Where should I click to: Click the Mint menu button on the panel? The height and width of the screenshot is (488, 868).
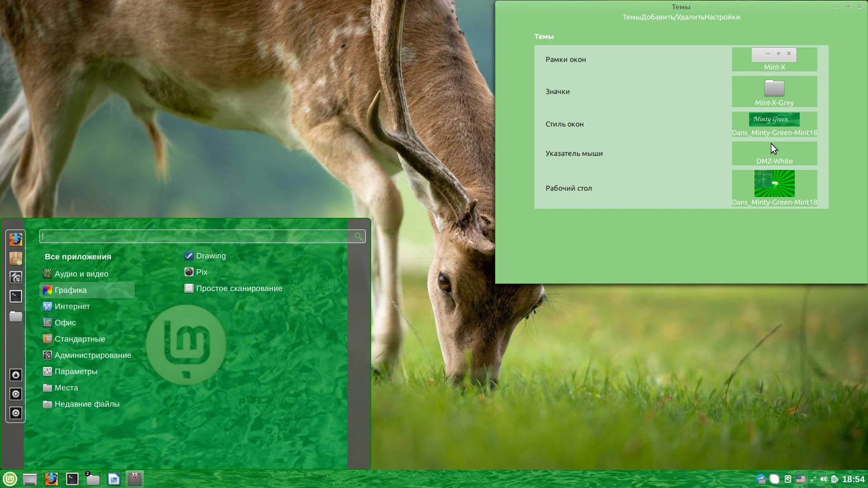[x=10, y=479]
